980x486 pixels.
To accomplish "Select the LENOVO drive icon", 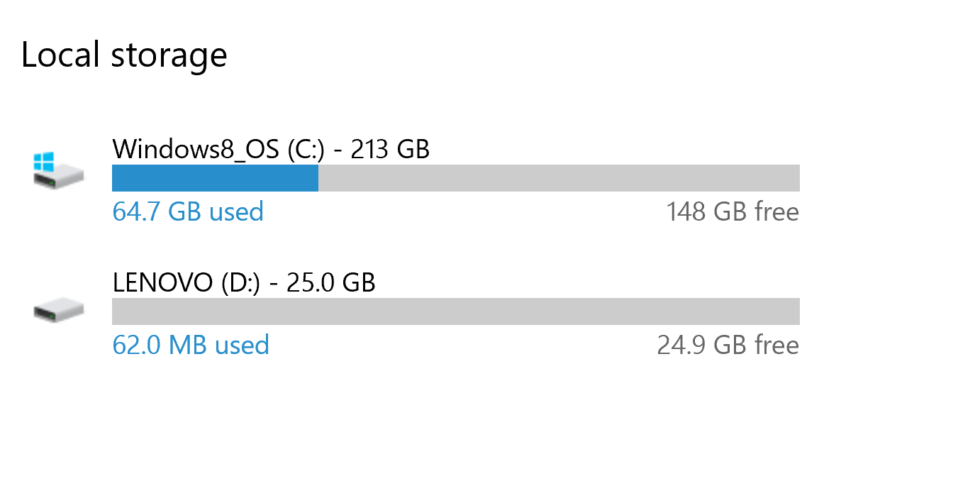I will pyautogui.click(x=59, y=310).
